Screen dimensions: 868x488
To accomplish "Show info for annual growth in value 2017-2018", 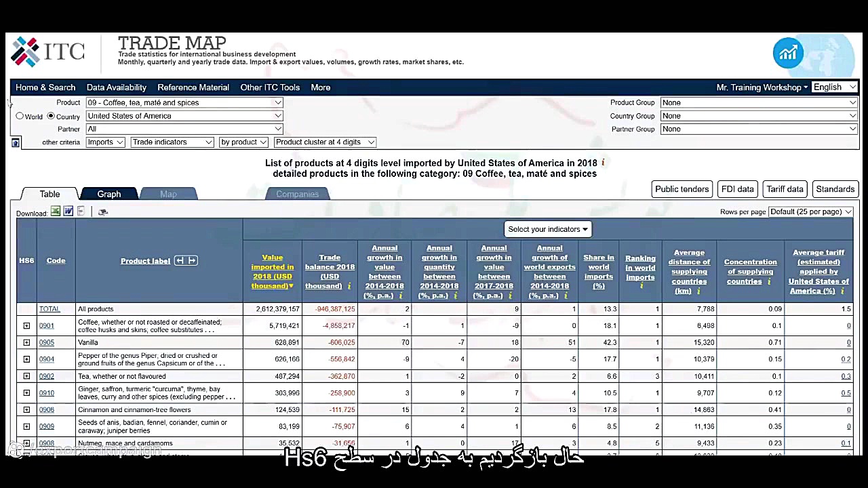I will tap(510, 296).
